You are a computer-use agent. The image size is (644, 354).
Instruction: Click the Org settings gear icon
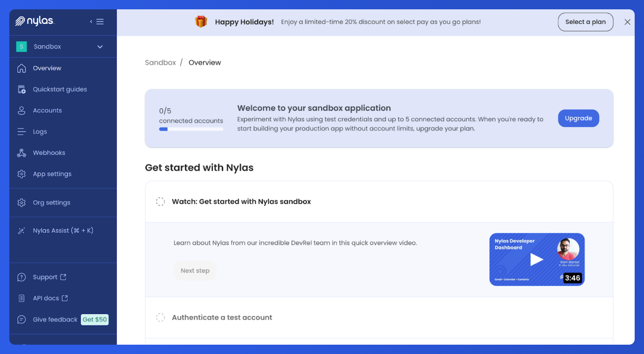click(x=21, y=203)
